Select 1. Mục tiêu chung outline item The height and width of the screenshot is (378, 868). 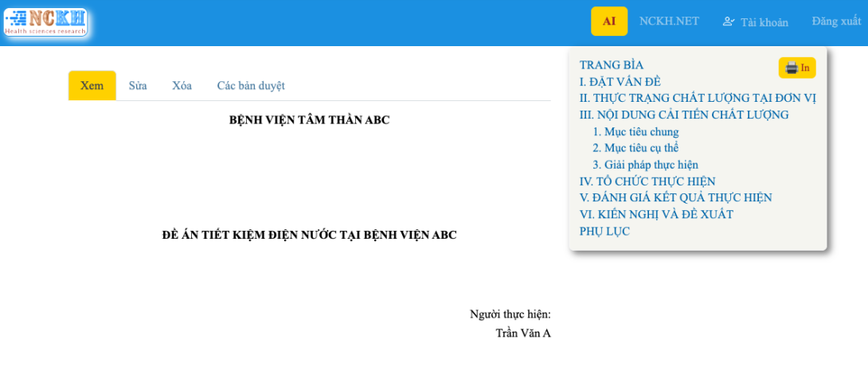[x=635, y=132]
